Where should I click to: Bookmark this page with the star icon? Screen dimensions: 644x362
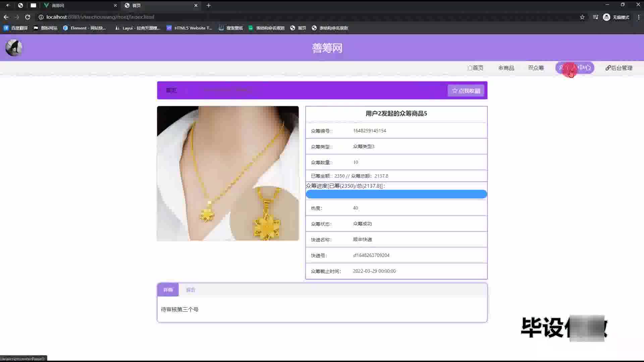click(582, 17)
